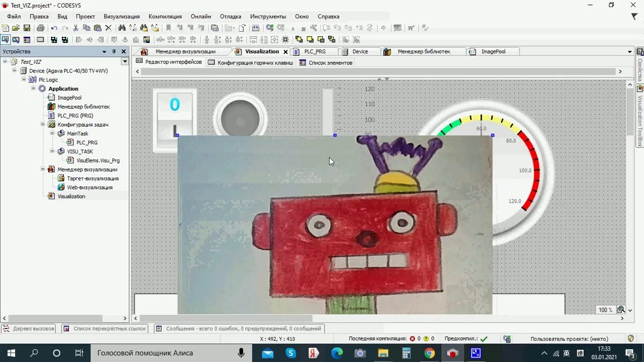The width and height of the screenshot is (644, 362).
Task: Collapse the Конфигурация задач node
Action: point(43,124)
